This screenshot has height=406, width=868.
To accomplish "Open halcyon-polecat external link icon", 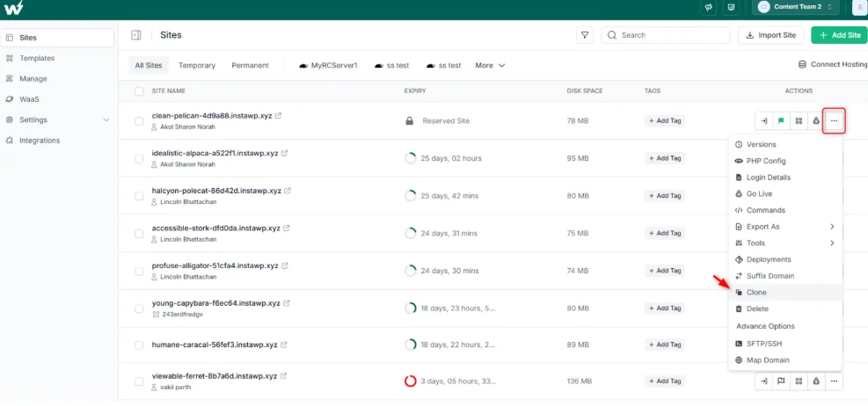I will click(288, 191).
